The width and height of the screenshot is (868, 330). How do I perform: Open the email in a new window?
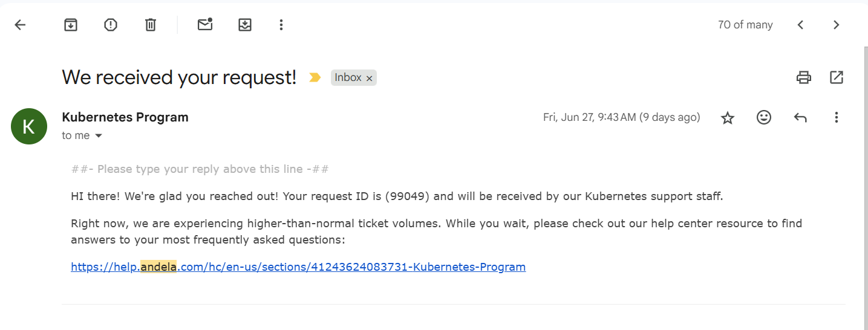click(x=837, y=77)
